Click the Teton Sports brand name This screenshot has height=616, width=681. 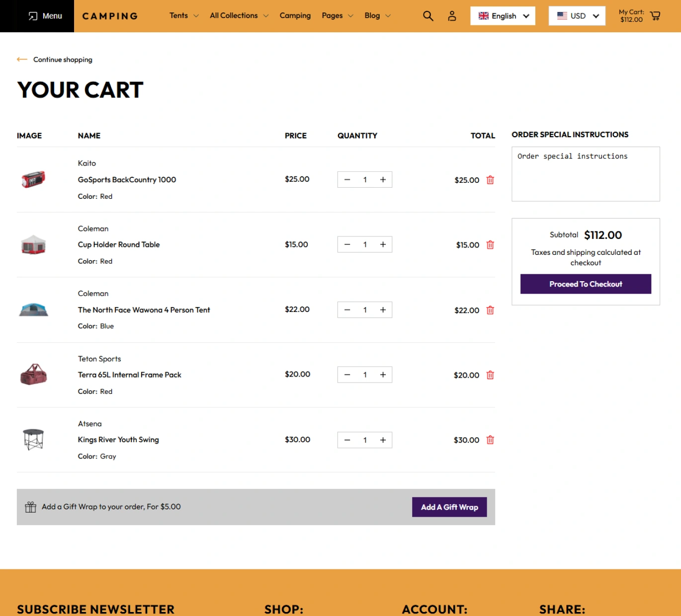click(x=99, y=359)
